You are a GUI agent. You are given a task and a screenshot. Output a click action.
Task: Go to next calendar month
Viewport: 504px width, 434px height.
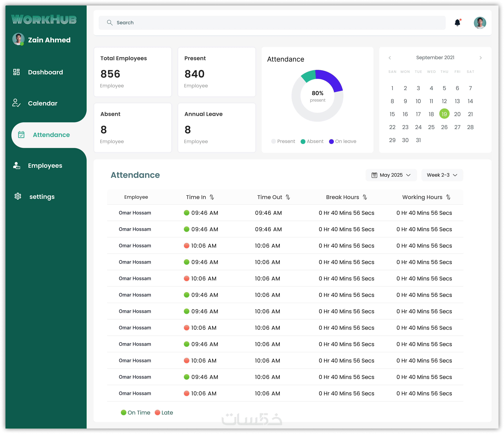point(480,58)
